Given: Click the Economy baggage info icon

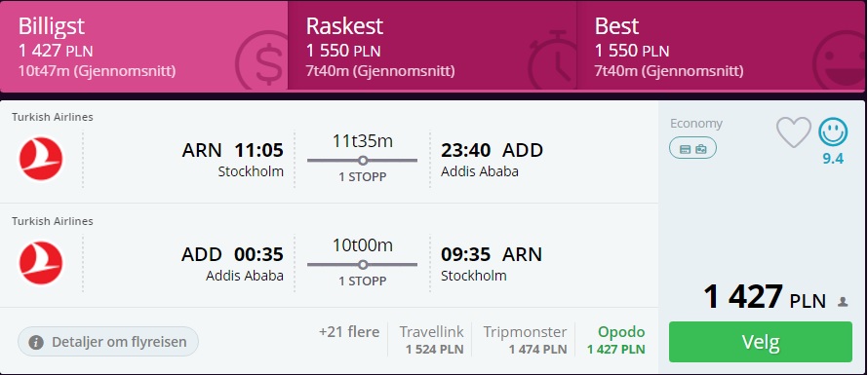Looking at the screenshot, I should [x=693, y=148].
